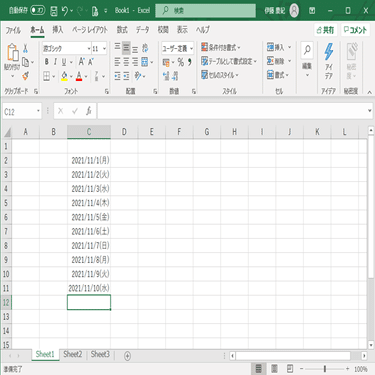Click the Copy icon
375x375 pixels.
26,62
